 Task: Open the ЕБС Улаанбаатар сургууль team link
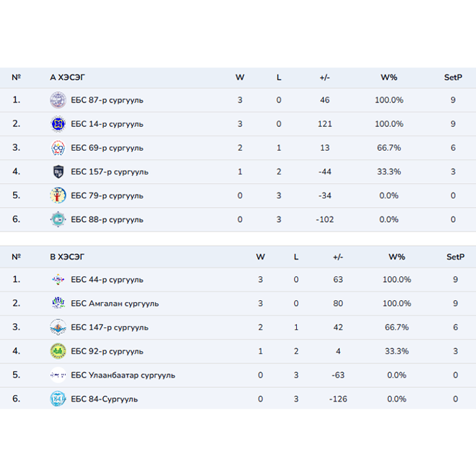(122, 375)
